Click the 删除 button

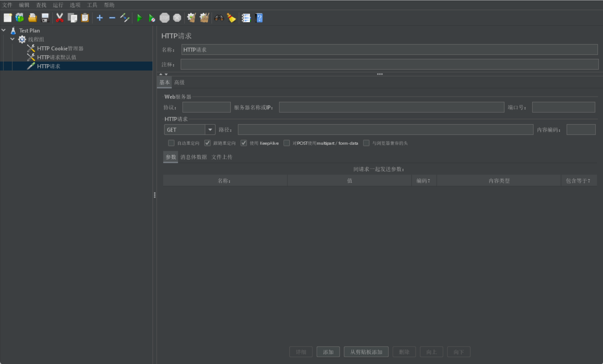tap(404, 352)
